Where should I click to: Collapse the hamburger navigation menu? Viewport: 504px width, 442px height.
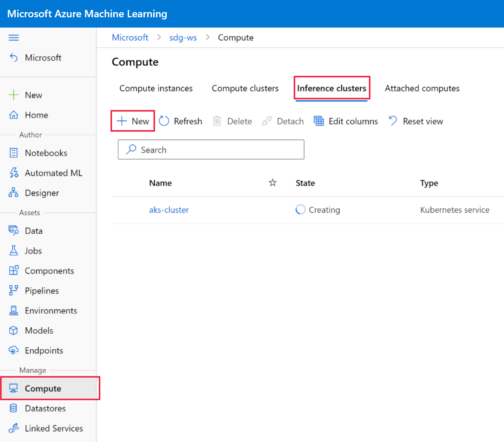[x=14, y=37]
